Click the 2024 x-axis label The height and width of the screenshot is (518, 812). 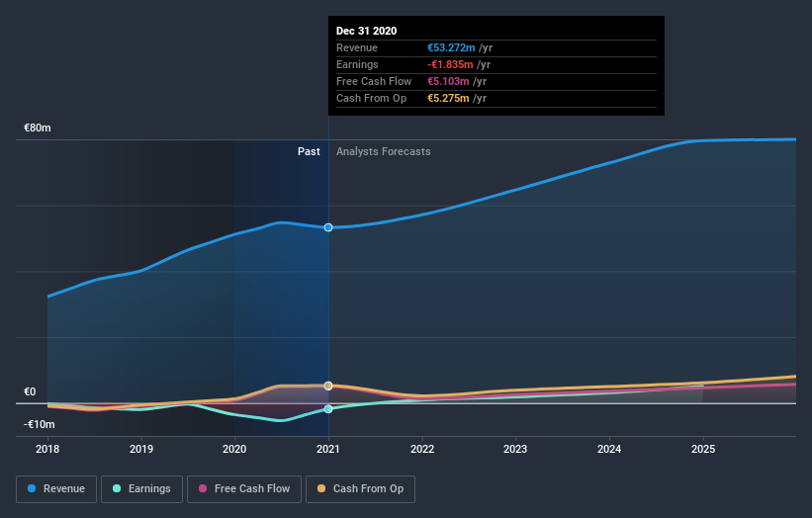click(609, 449)
